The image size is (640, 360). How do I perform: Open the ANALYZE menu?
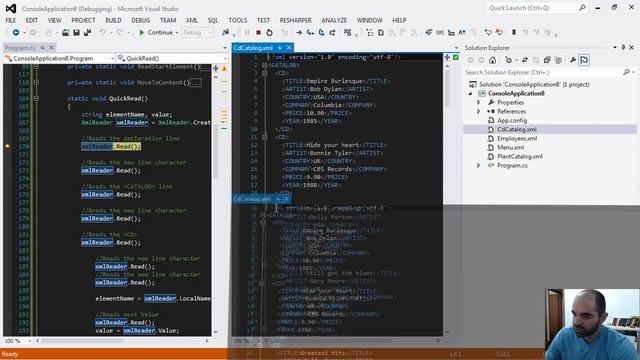[334, 20]
